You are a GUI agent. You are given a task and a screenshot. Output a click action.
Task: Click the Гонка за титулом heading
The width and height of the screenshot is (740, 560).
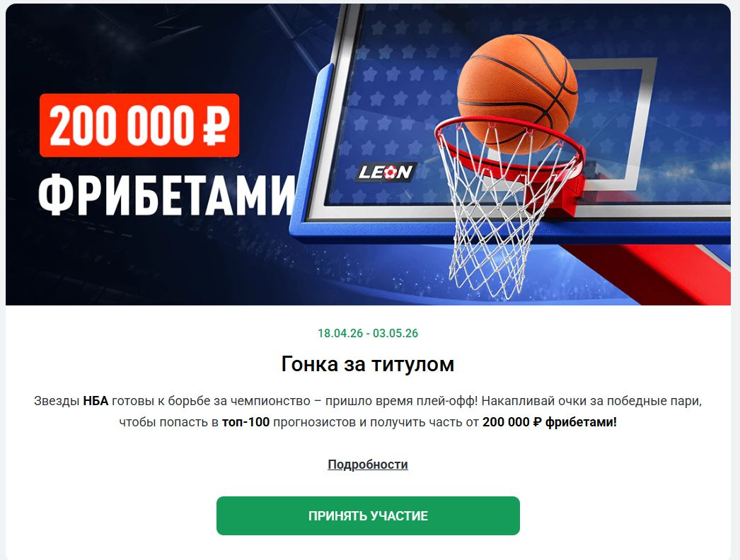(368, 363)
